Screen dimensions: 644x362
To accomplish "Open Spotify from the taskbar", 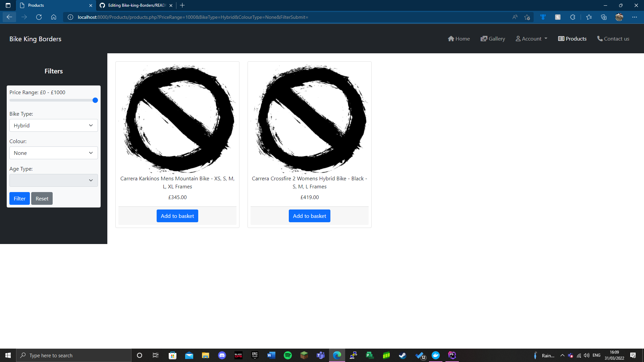I will [288, 355].
